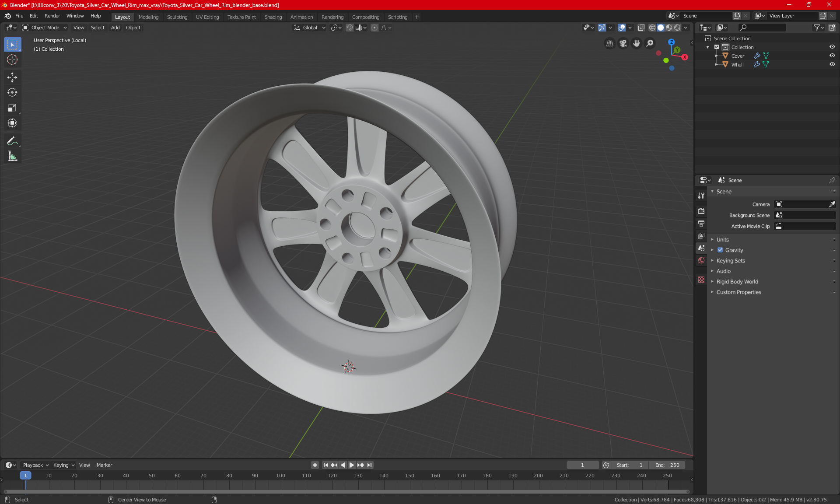Choose the Move tool
The image size is (840, 504).
(12, 77)
